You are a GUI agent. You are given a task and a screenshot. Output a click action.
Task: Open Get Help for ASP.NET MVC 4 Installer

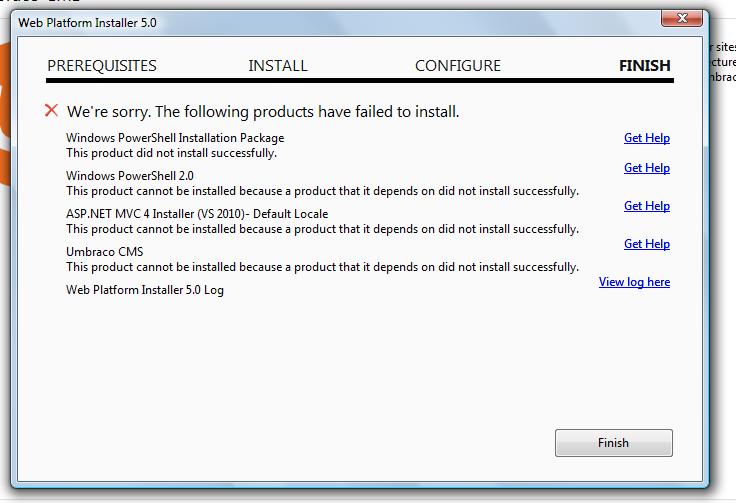[646, 206]
